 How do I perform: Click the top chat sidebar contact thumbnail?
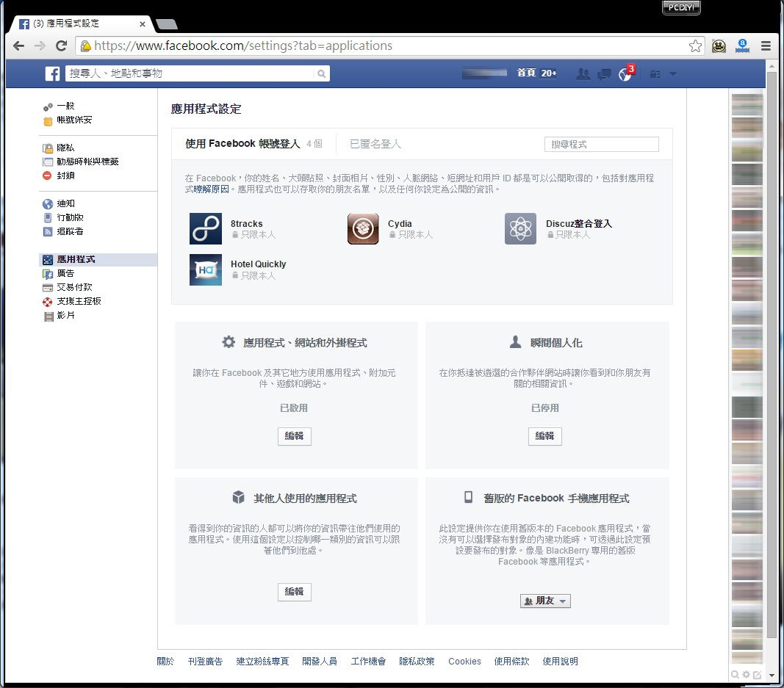pos(747,105)
